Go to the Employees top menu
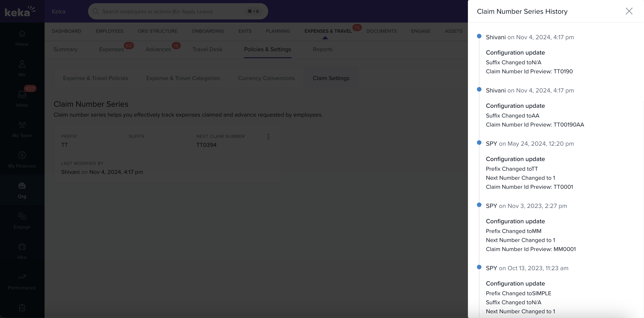 [x=109, y=31]
